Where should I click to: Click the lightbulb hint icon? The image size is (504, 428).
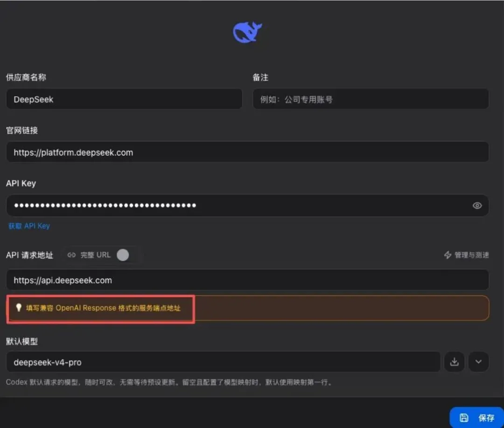coord(19,308)
